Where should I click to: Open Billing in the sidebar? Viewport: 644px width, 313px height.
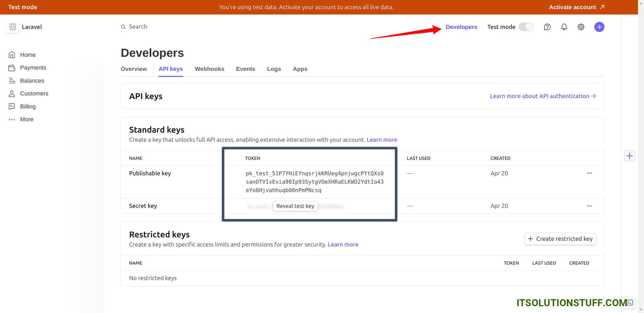(x=28, y=106)
